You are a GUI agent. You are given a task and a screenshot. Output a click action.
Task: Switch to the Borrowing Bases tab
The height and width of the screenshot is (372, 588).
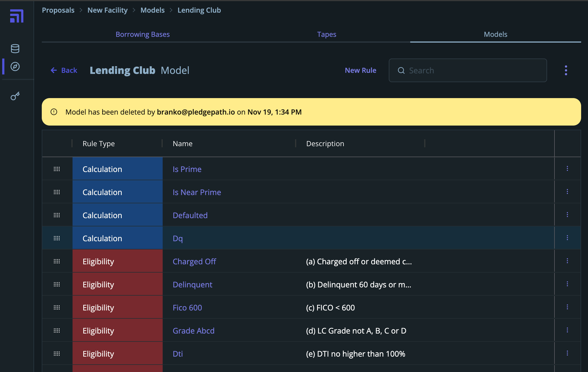[143, 34]
